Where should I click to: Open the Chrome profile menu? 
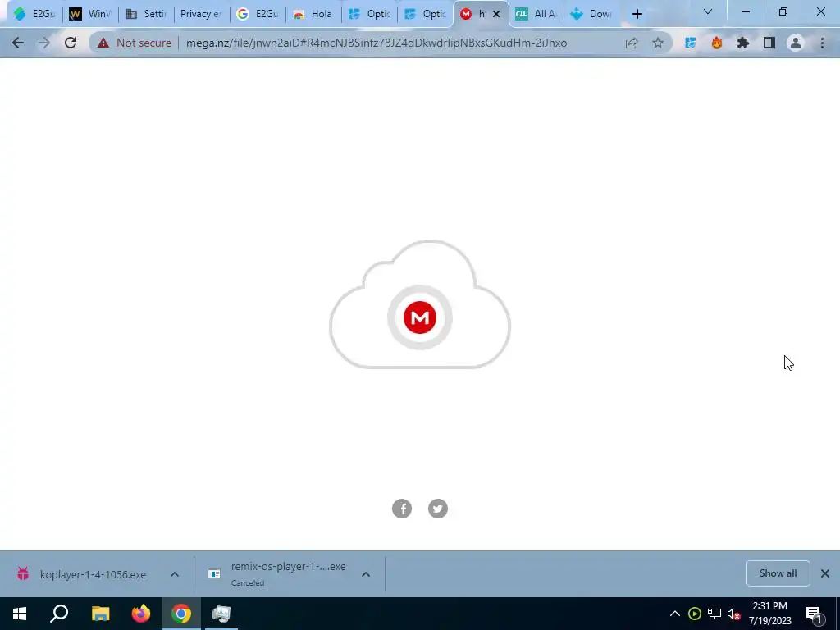pos(796,43)
